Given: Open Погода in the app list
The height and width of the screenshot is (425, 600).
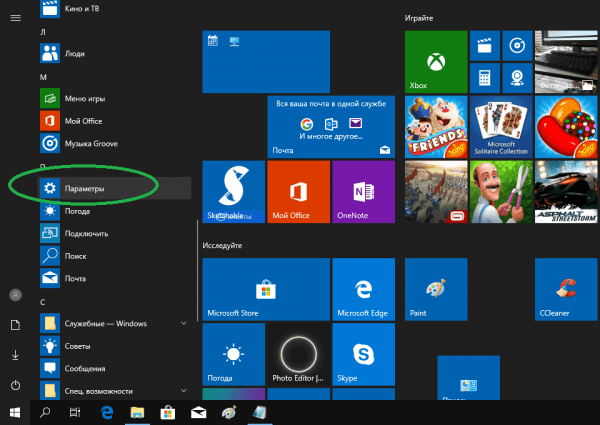Looking at the screenshot, I should tap(115, 211).
